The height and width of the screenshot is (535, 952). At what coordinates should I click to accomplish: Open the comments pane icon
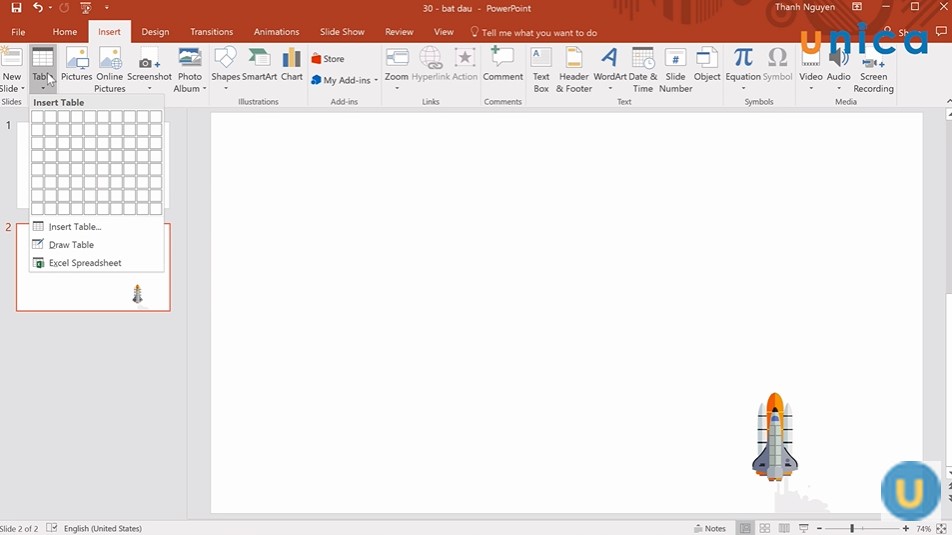pyautogui.click(x=941, y=32)
